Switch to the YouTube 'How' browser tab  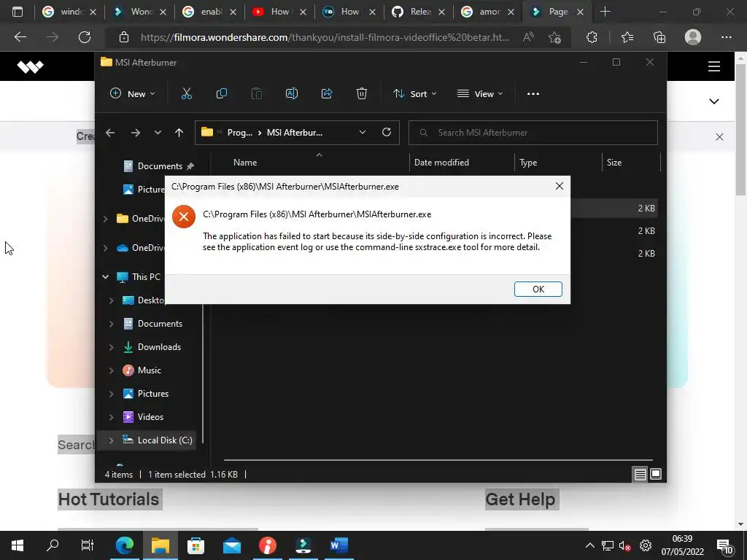tap(279, 12)
